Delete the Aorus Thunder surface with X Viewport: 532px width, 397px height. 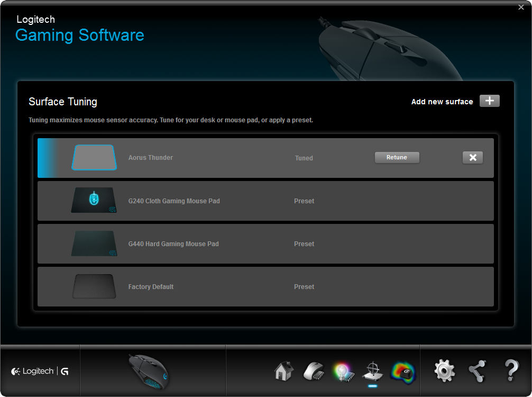tap(473, 158)
